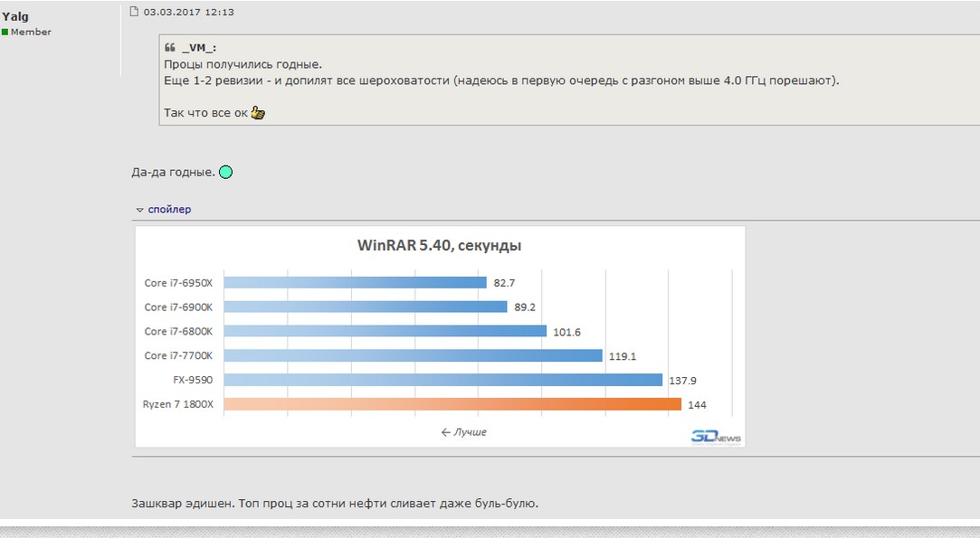The image size is (980, 538).
Task: Click the Core i7-6950X label
Action: (178, 283)
